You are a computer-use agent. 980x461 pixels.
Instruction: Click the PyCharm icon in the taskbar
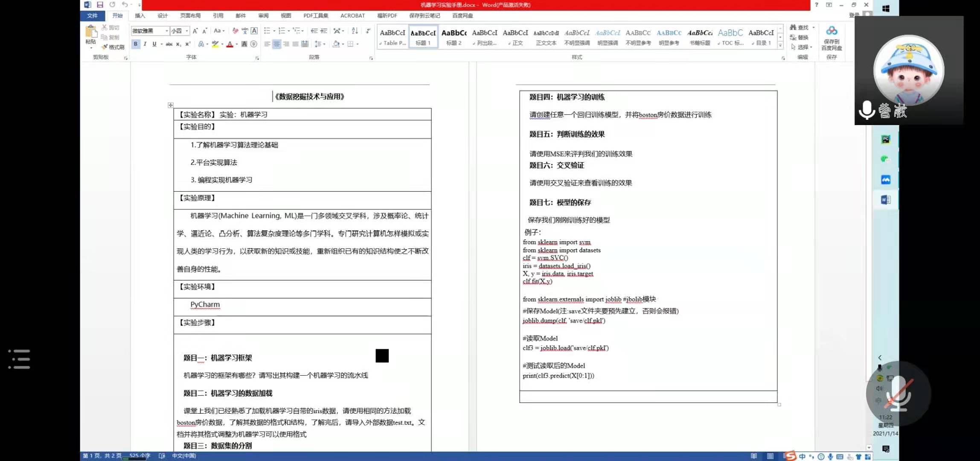[x=886, y=140]
